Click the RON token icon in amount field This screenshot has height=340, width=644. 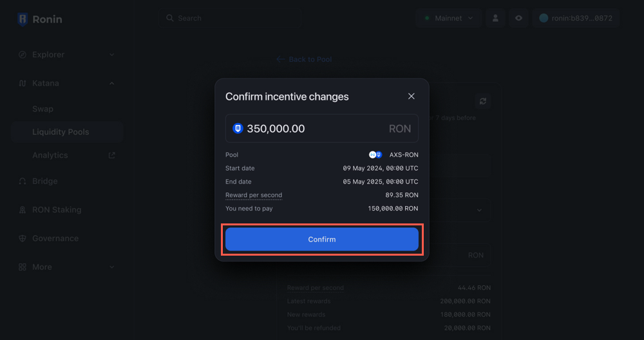[x=238, y=129]
